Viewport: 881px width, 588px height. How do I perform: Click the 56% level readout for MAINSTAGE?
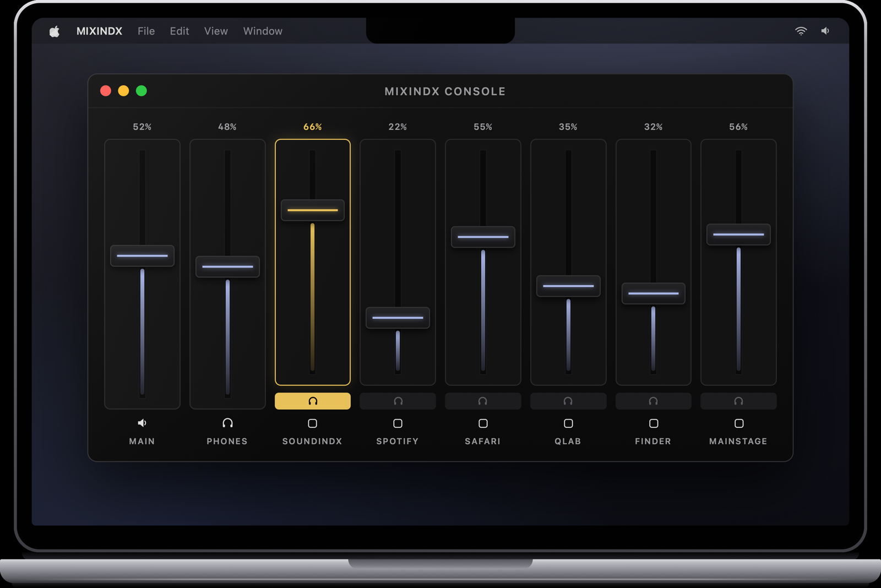pos(738,127)
